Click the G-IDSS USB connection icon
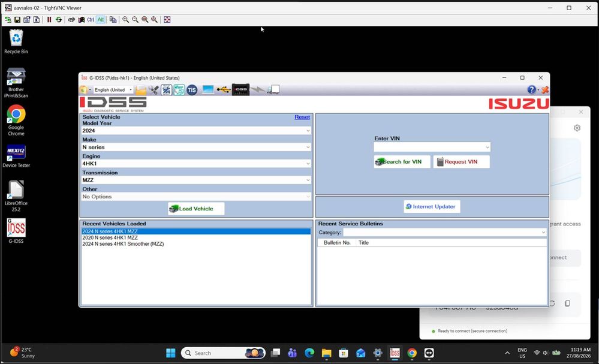The width and height of the screenshot is (599, 364). click(x=224, y=90)
